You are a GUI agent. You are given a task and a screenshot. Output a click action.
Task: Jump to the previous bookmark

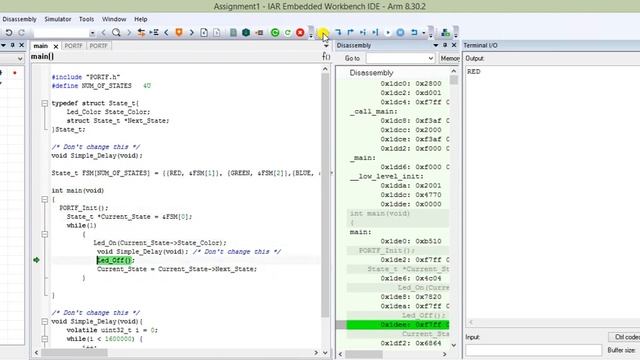point(166,32)
